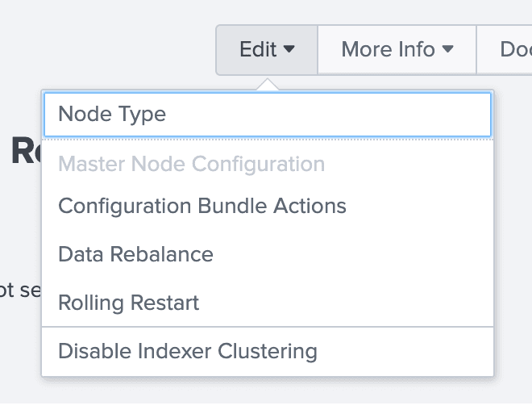Click the highlighted Node Type row

coord(268,115)
